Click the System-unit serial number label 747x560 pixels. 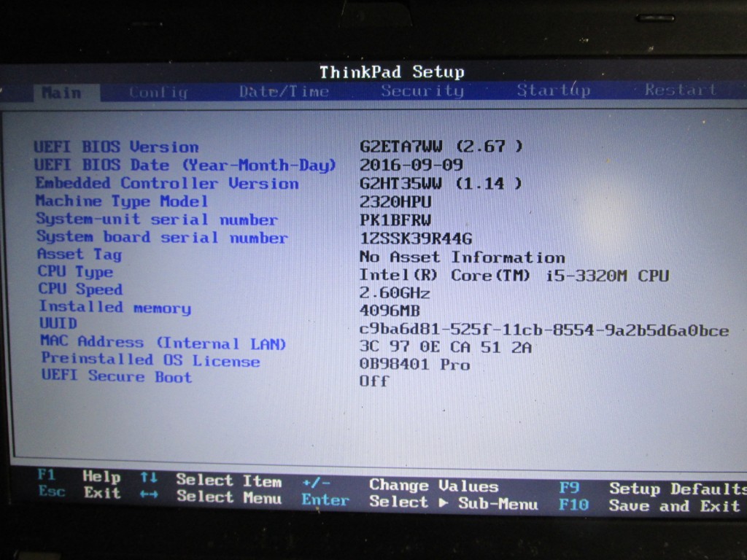pyautogui.click(x=157, y=219)
